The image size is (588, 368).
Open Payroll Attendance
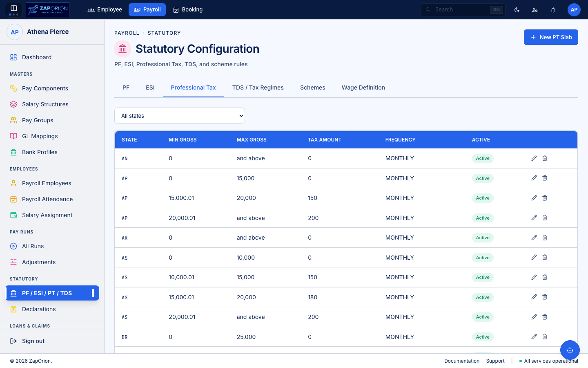pos(52,199)
